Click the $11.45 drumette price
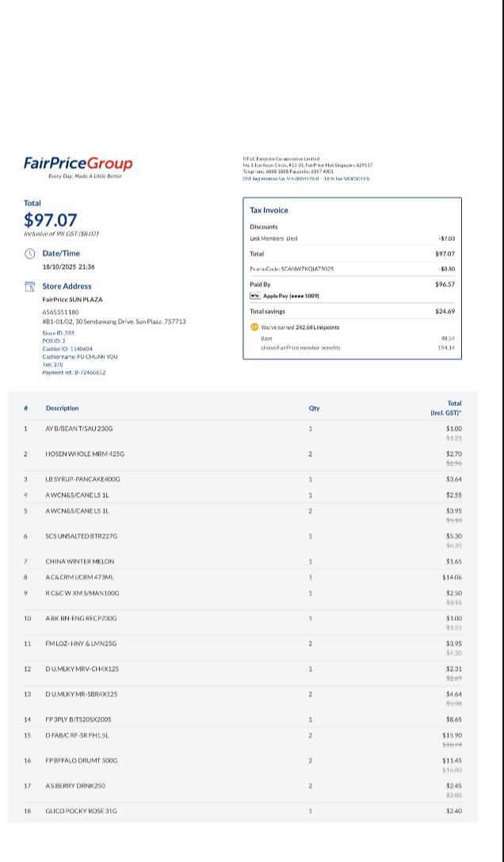The height and width of the screenshot is (862, 504). [452, 760]
